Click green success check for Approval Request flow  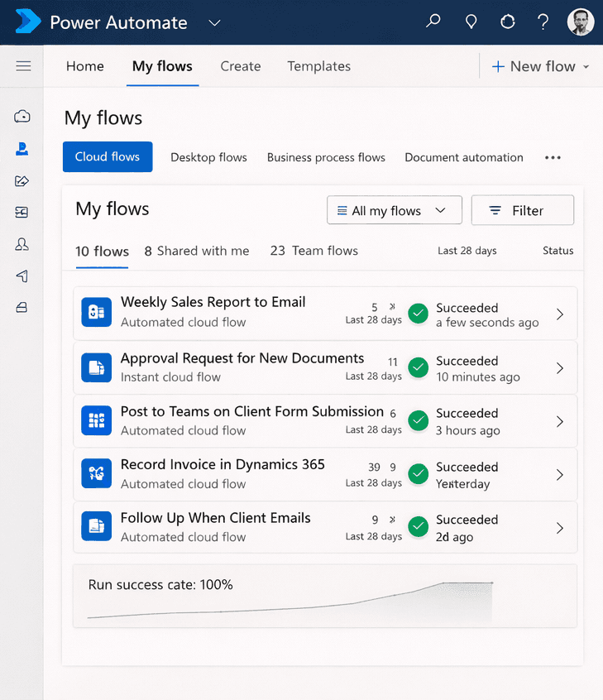419,367
